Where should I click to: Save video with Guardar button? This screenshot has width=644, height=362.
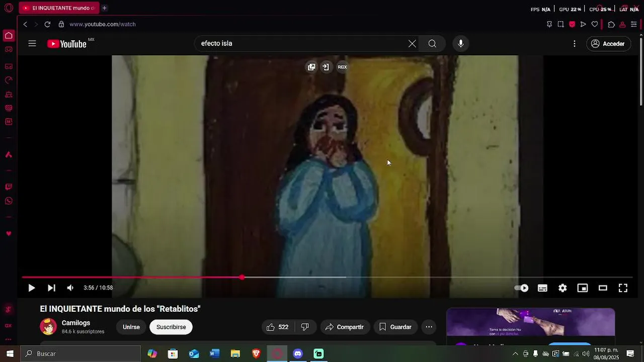tap(395, 327)
